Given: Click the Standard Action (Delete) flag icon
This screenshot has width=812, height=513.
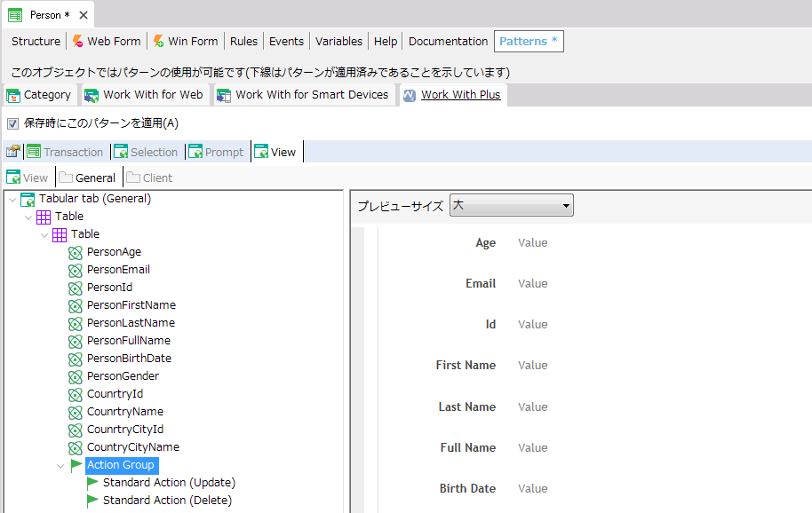Looking at the screenshot, I should click(92, 500).
